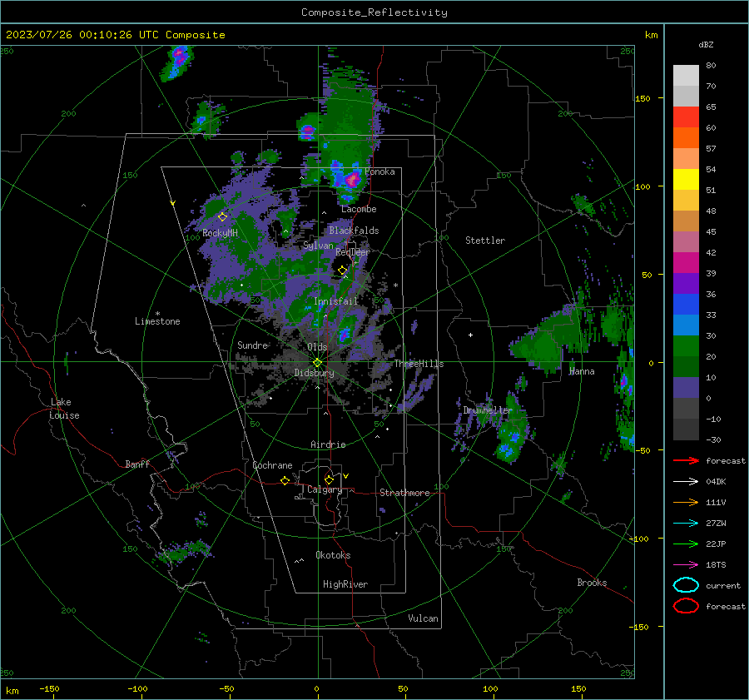The width and height of the screenshot is (749, 700).
Task: Click the yellow diamond marker at Cochrane
Action: coord(285,480)
